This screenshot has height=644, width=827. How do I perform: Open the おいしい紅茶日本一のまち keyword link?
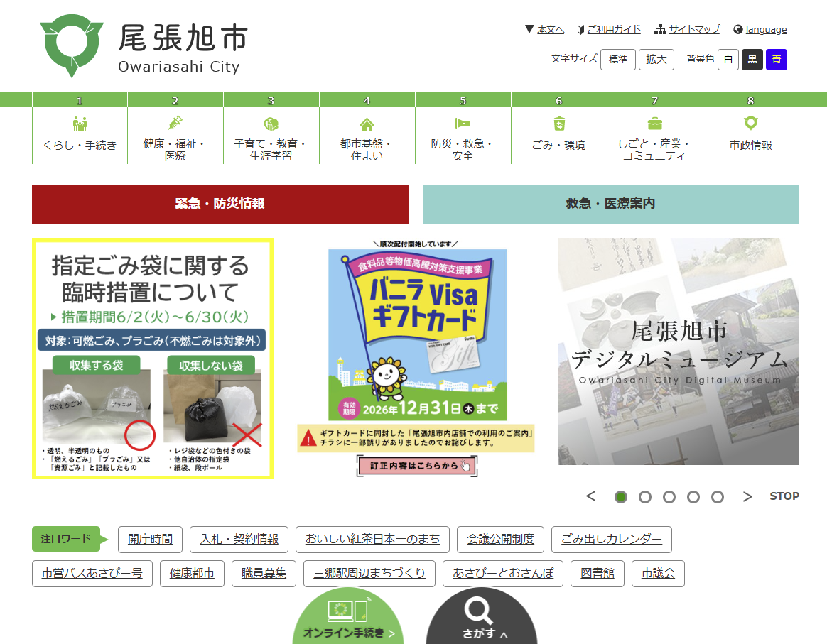coord(372,540)
